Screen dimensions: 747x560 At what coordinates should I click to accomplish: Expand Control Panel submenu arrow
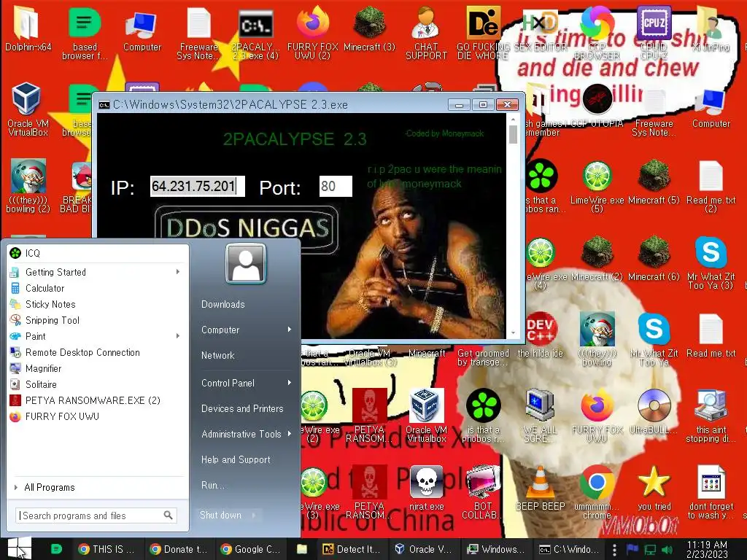(289, 383)
